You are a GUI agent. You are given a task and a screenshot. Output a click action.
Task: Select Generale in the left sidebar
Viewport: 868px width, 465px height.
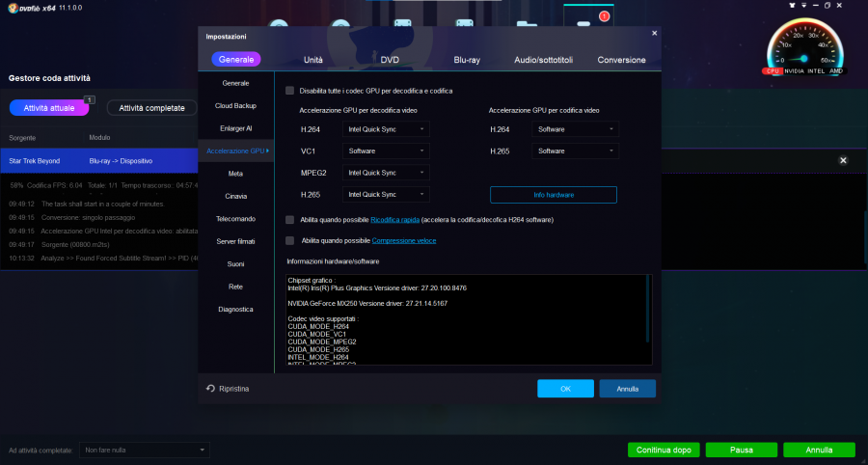(236, 83)
